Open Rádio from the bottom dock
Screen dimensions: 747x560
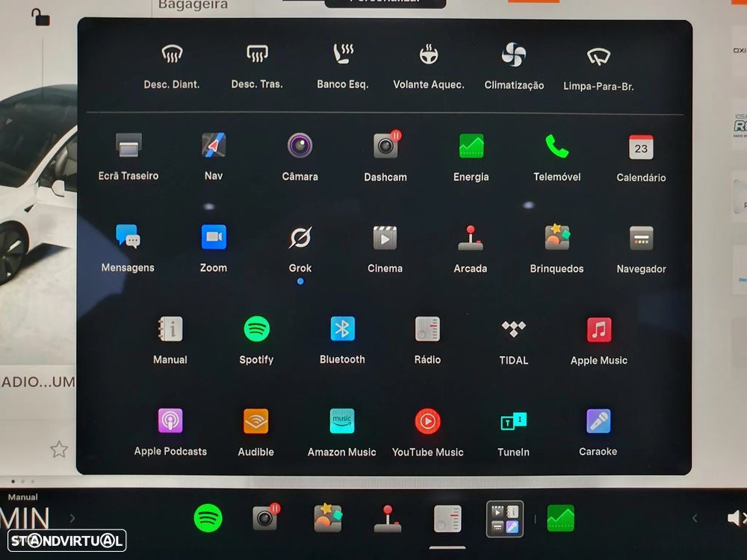(447, 519)
